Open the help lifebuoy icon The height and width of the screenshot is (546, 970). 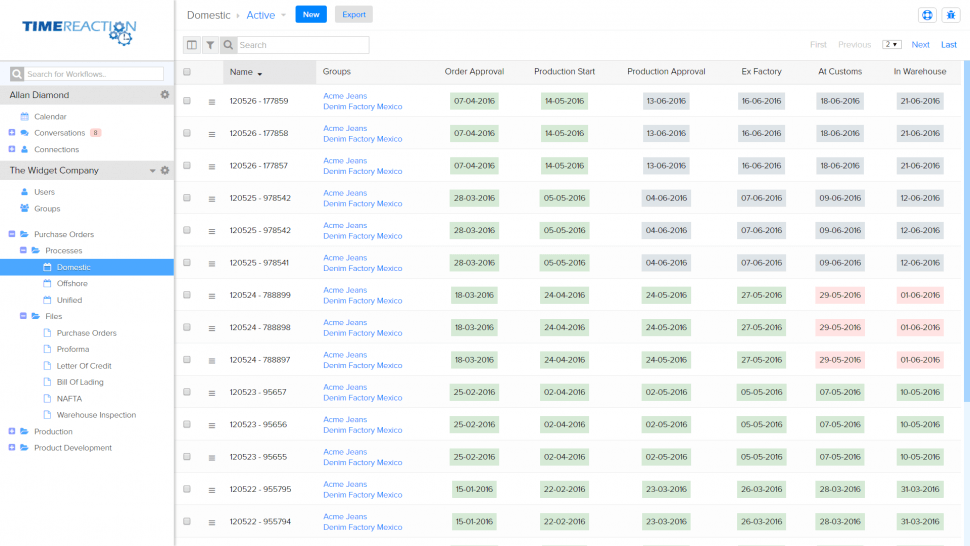pyautogui.click(x=927, y=15)
